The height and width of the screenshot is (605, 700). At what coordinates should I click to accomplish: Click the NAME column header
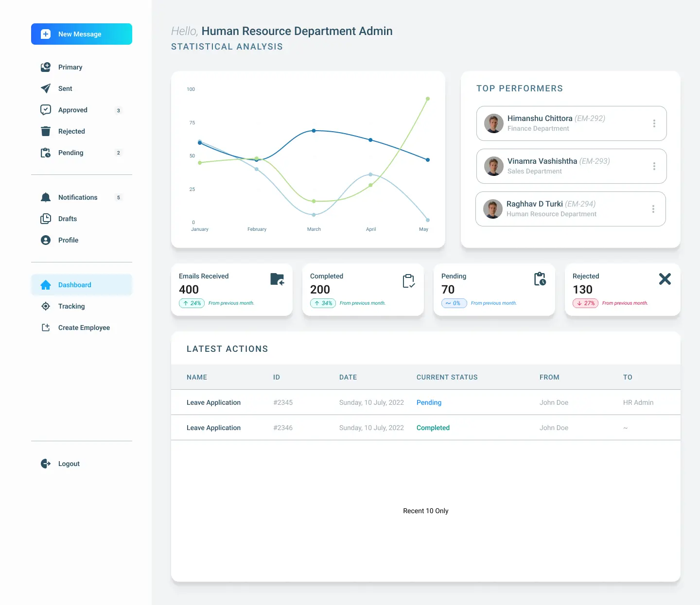point(197,377)
